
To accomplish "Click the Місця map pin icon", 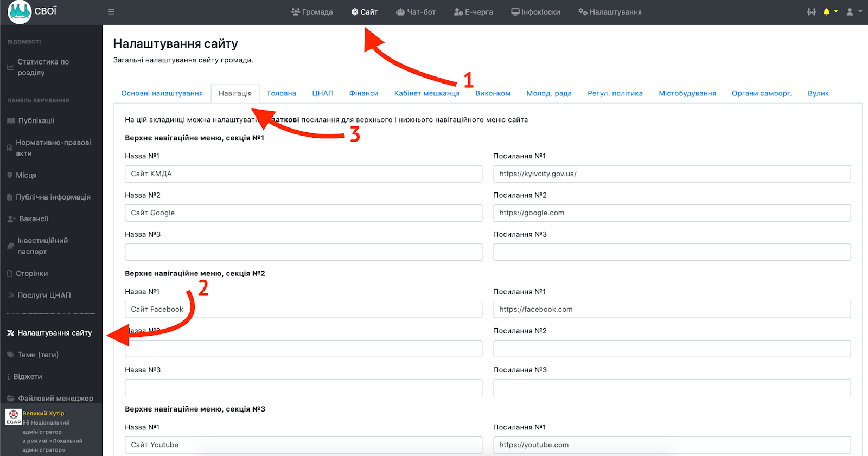I will point(10,175).
